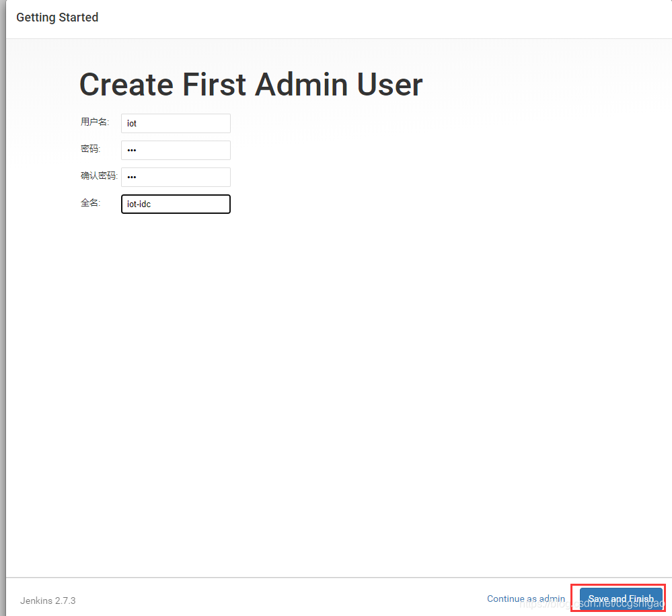The image size is (672, 616).
Task: Click the Create First Admin User heading
Action: coord(251,84)
